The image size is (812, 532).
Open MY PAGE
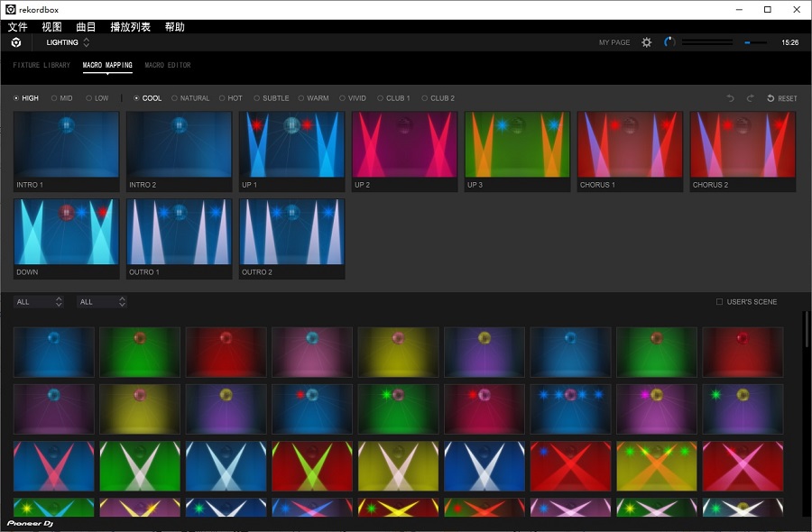pos(614,42)
